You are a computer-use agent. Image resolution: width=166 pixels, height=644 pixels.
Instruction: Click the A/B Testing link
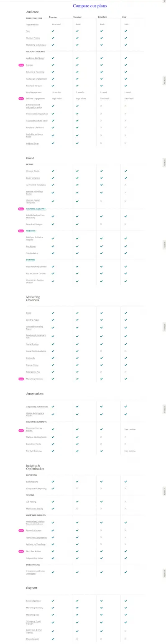point(31,501)
